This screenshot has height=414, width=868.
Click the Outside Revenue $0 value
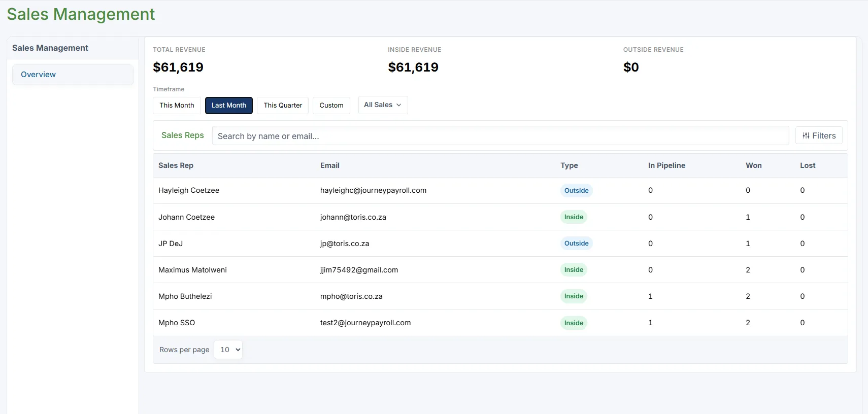coord(631,67)
